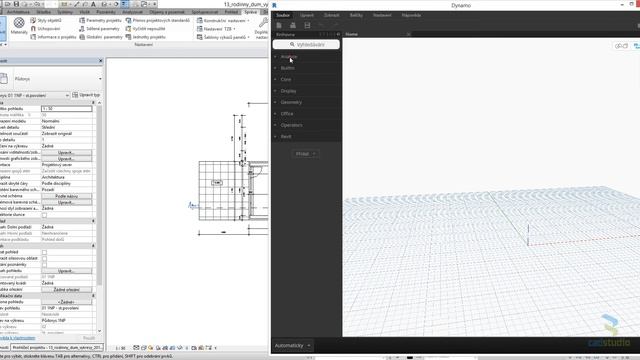Open Parametry projektu in Revit ribbon
Image resolution: width=640 pixels, height=360 pixels.
click(x=100, y=20)
